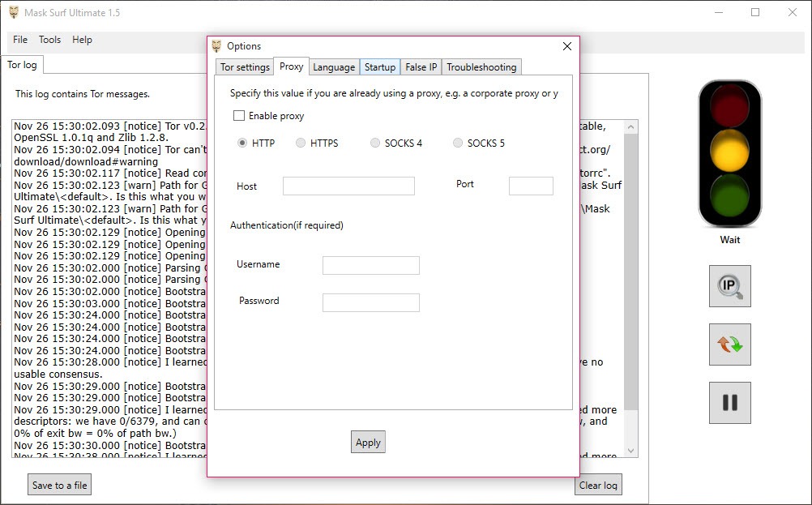Maximize the Mask Surf Ultimate window
The width and height of the screenshot is (812, 505).
click(x=755, y=12)
